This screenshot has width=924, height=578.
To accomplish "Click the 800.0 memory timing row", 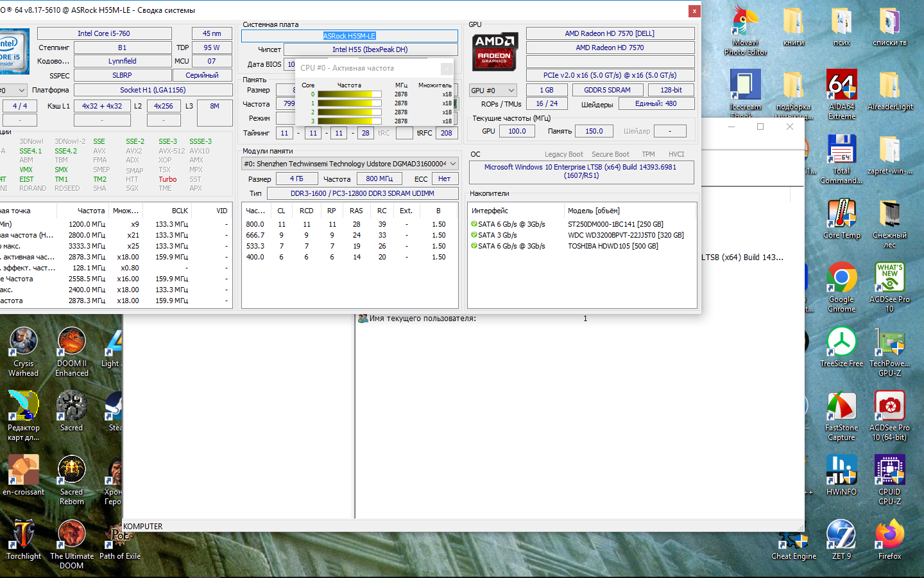I will click(350, 224).
